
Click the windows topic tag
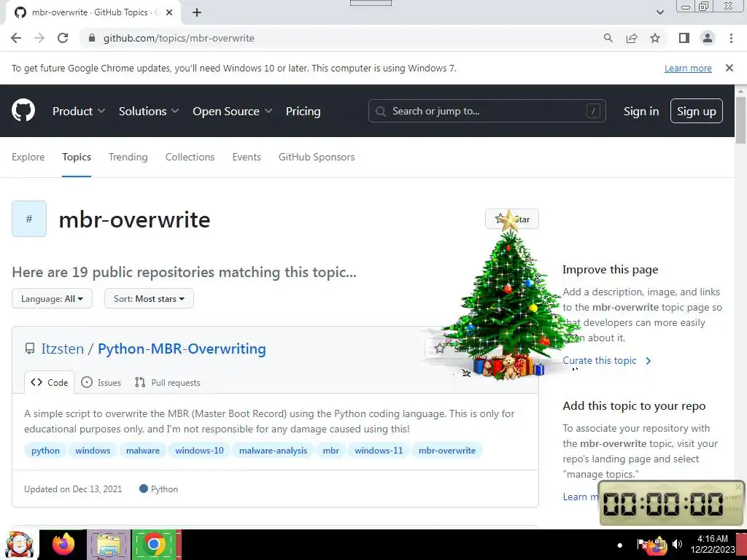coord(93,451)
